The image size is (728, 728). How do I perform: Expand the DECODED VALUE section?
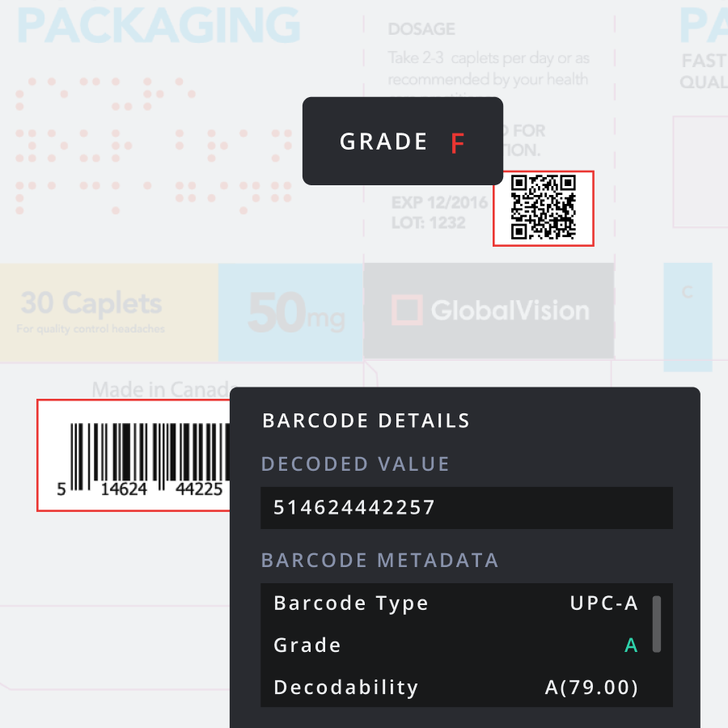click(x=355, y=463)
